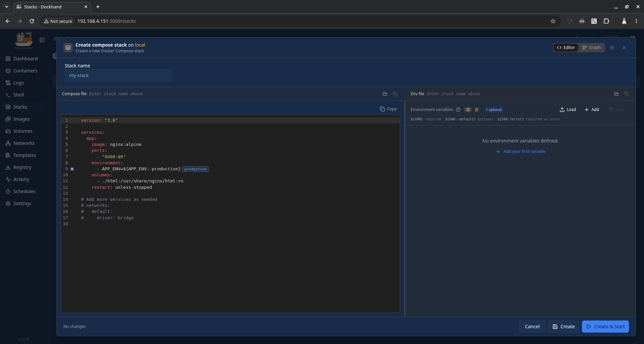This screenshot has height=344, width=644.
Task: Bookmark this page with star icon
Action: click(x=553, y=21)
